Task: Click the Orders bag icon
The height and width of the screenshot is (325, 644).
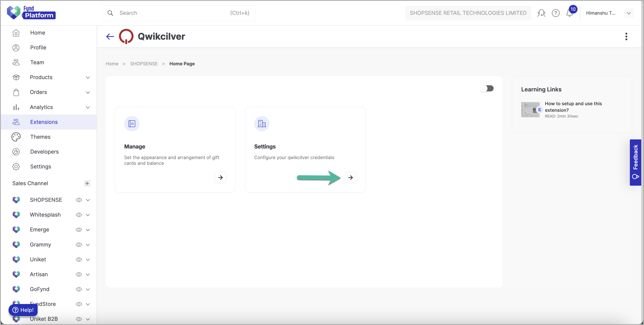Action: click(16, 92)
